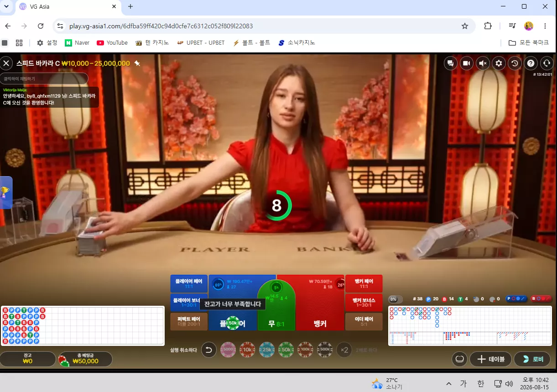The width and height of the screenshot is (557, 392).
Task: Open a new browser tab
Action: pos(130,6)
